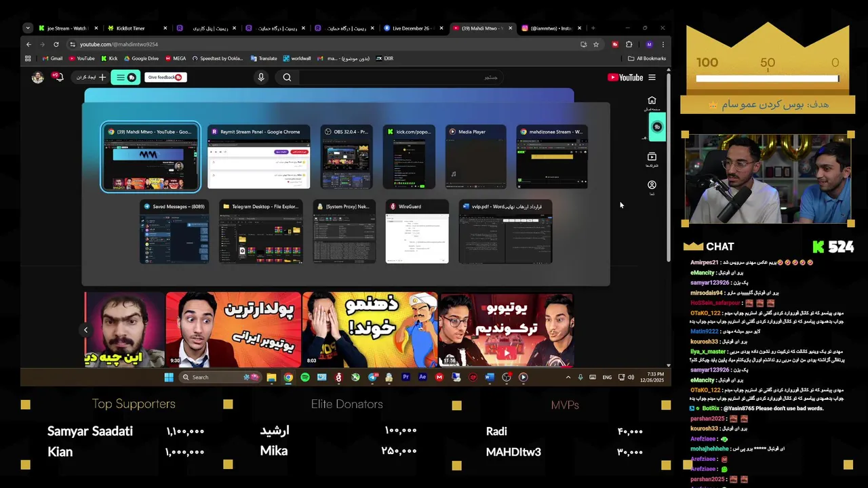Screen dimensions: 868x488
Task: Start voice search with microphone
Action: [261, 77]
